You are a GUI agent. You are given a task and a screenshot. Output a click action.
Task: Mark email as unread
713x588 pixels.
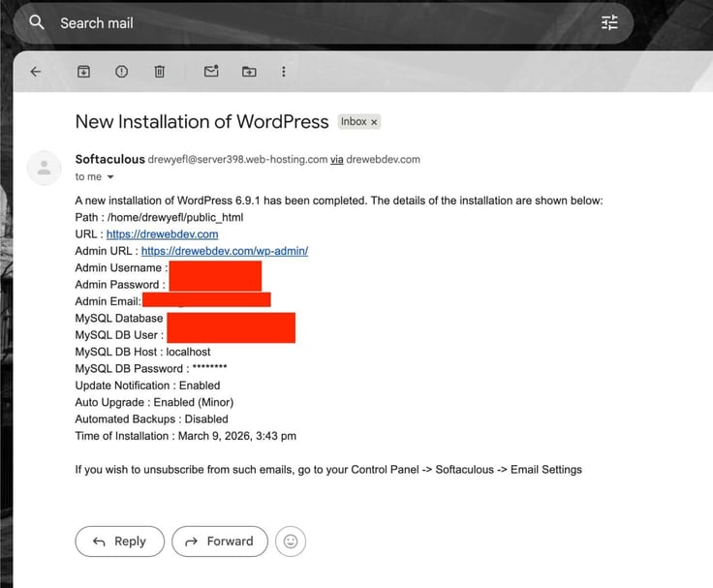211,71
